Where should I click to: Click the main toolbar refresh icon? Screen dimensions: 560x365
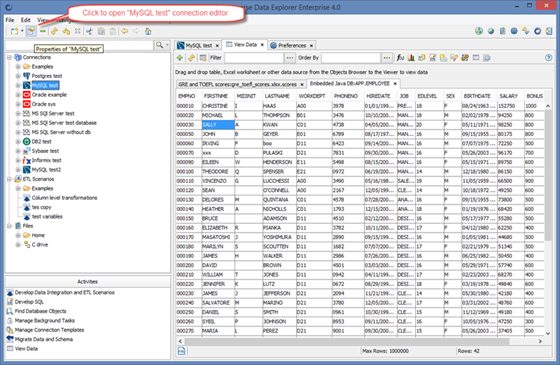coord(54,31)
